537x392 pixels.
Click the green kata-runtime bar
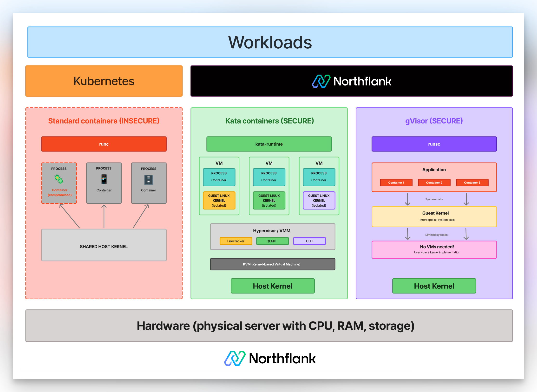tap(269, 144)
